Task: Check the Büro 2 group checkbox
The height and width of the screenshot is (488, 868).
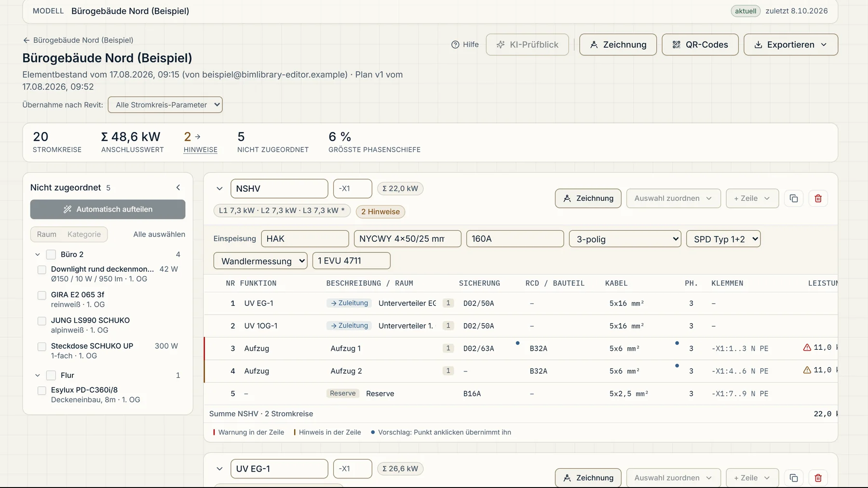Action: [x=51, y=254]
